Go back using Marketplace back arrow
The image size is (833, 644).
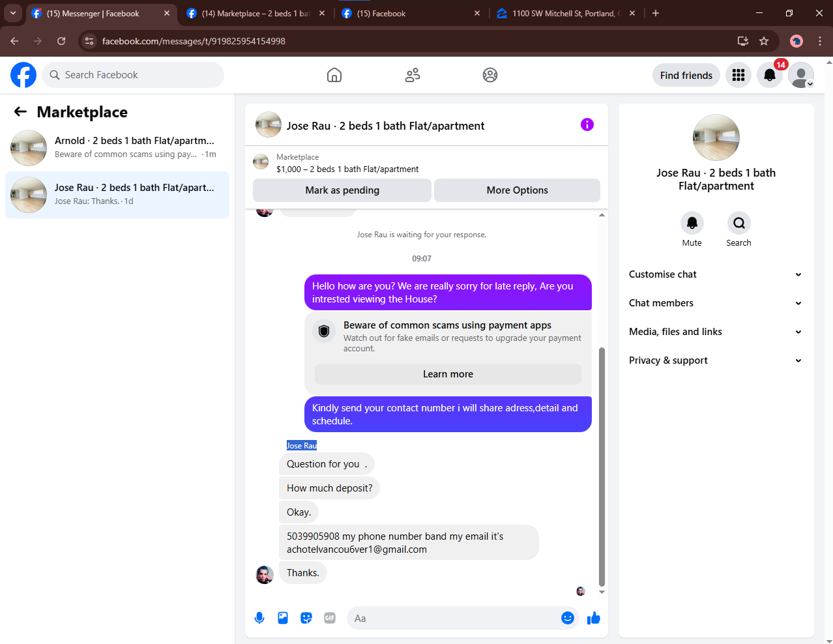point(20,111)
